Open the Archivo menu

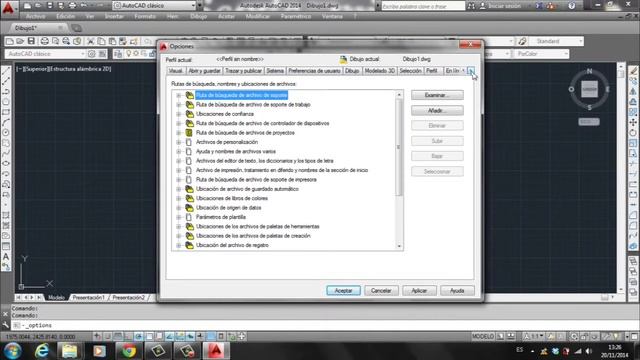click(36, 16)
